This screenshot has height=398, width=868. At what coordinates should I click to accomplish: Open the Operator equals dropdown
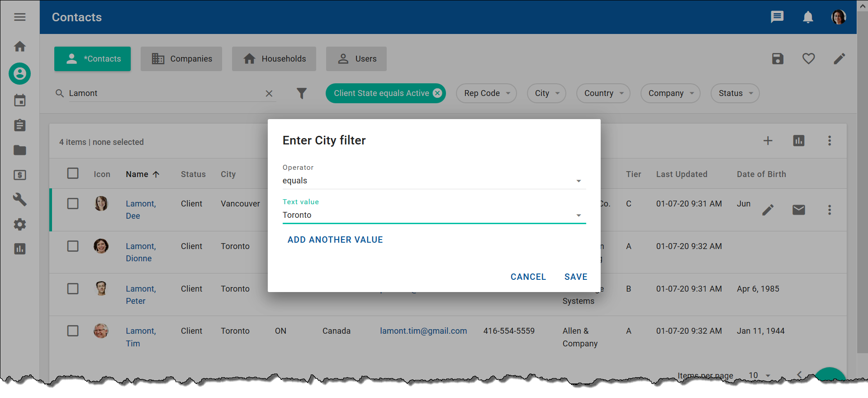pos(434,181)
